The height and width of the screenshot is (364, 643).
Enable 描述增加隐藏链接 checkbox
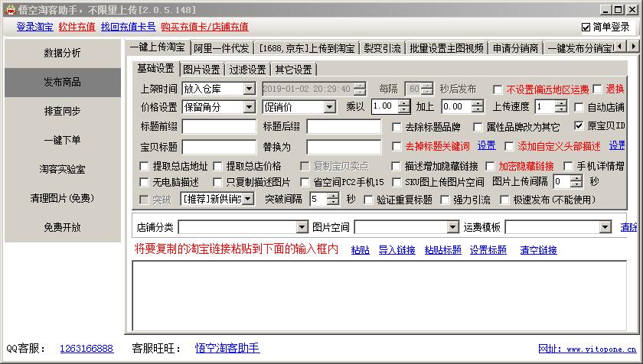coord(396,166)
